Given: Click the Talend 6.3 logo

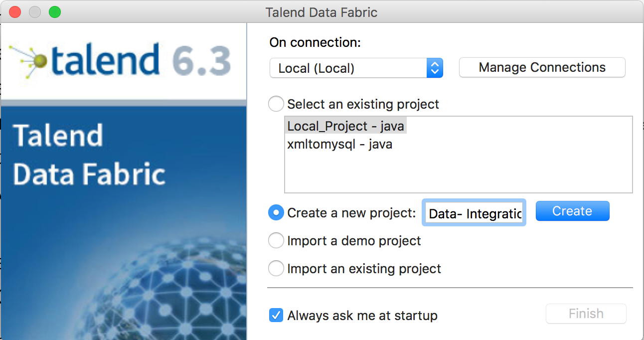Looking at the screenshot, I should [123, 60].
